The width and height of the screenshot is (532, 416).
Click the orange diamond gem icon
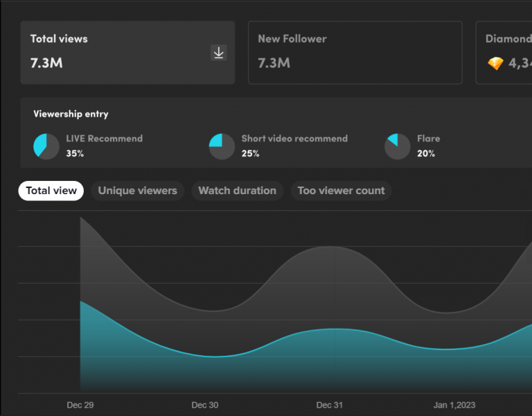pos(495,64)
